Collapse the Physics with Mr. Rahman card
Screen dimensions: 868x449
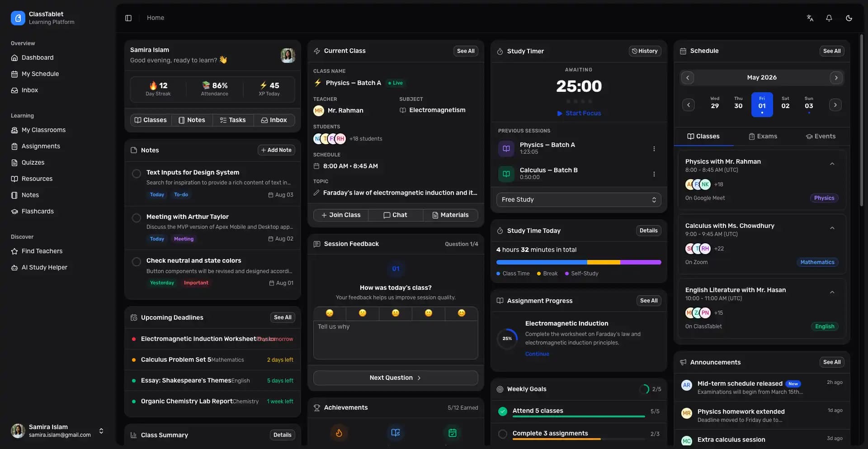[833, 164]
